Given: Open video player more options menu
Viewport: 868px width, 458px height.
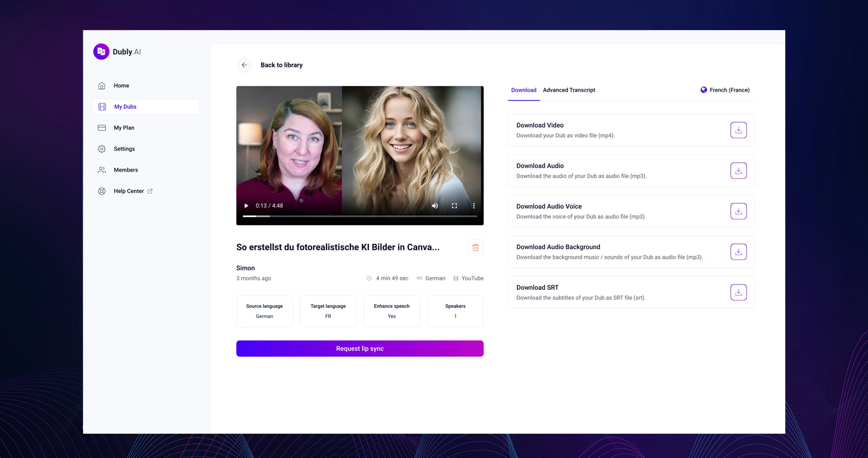Looking at the screenshot, I should 474,206.
